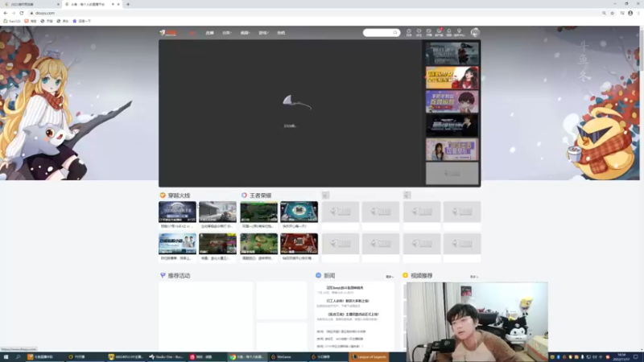This screenshot has height=362, width=644.
Task: Expand the 分类 dropdown in the nav bar
Action: tap(227, 33)
